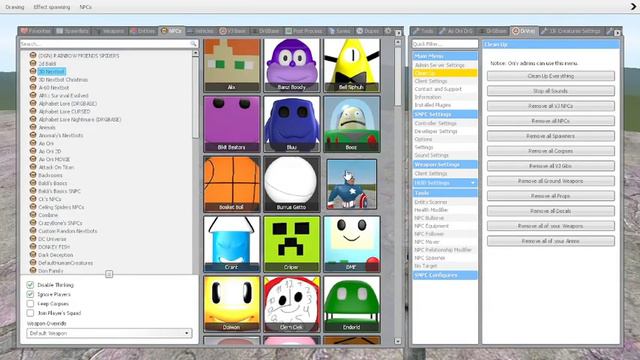640x360 pixels.
Task: Select the orange Basket Ball icon
Action: tap(231, 184)
